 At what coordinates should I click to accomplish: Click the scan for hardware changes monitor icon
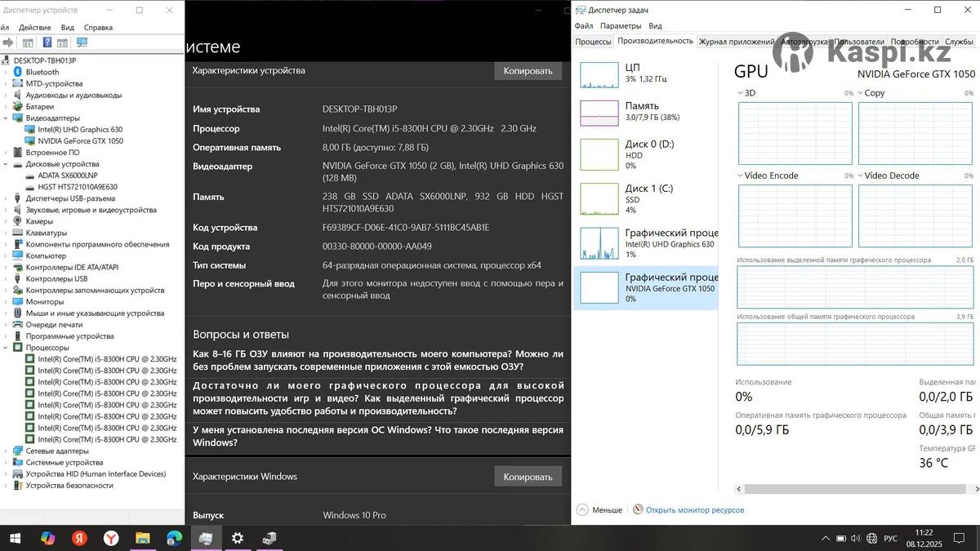pyautogui.click(x=82, y=42)
